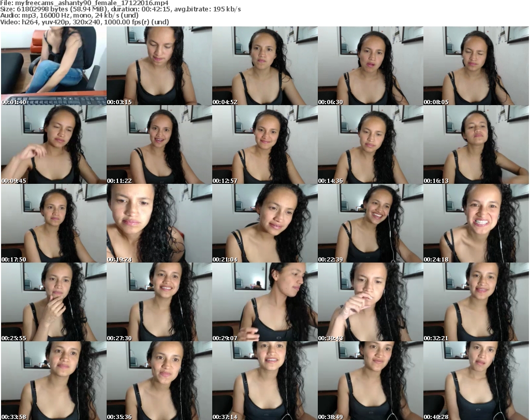Select the frame at 00:03:15
This screenshot has height=420, width=530.
[x=159, y=66]
